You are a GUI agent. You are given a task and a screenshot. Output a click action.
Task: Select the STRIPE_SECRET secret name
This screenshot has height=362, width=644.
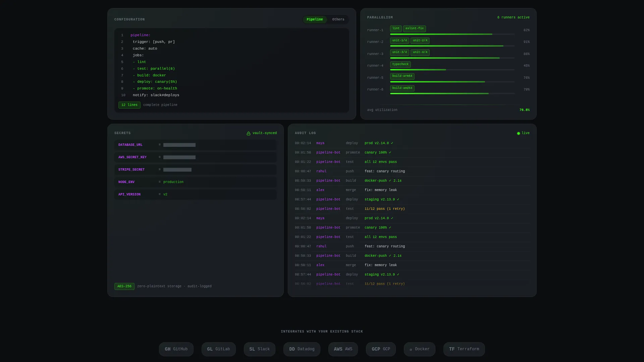click(131, 170)
